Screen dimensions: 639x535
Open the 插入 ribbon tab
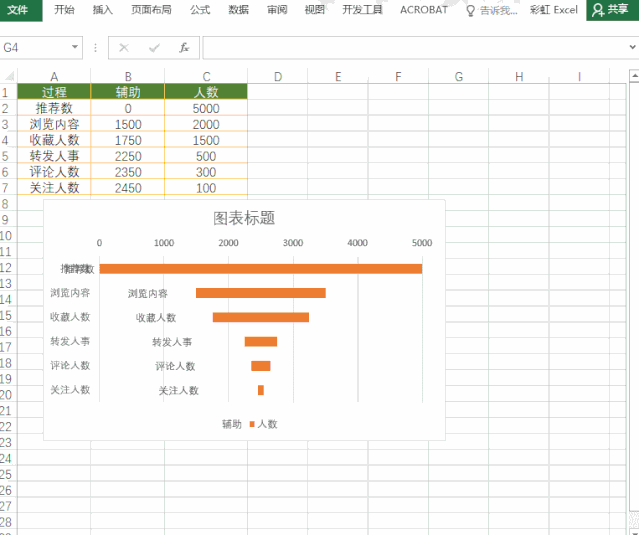(x=102, y=9)
